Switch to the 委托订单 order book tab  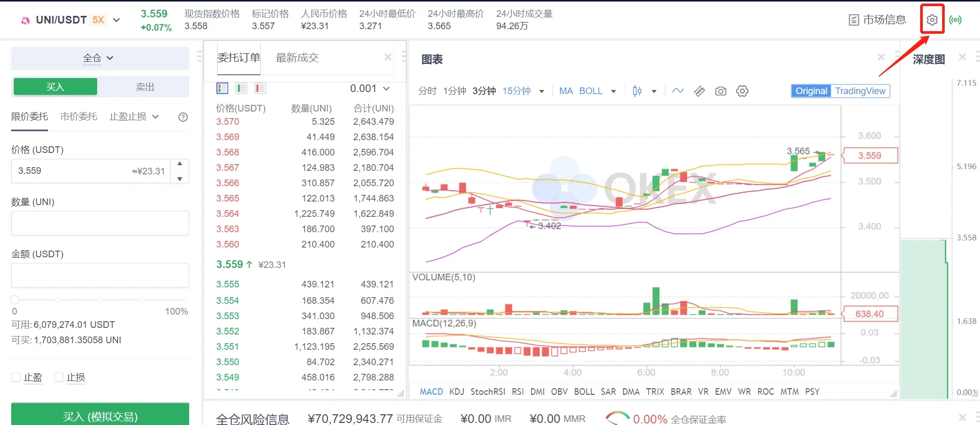point(239,57)
